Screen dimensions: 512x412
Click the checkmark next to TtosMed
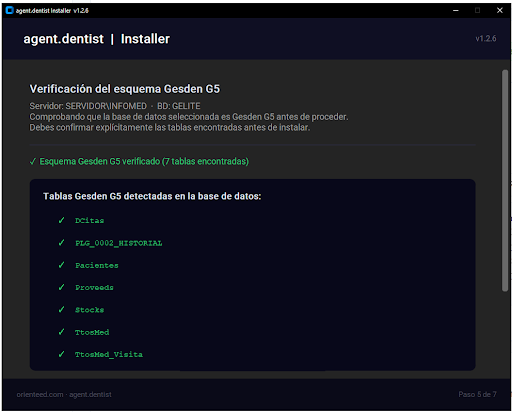[x=61, y=332]
